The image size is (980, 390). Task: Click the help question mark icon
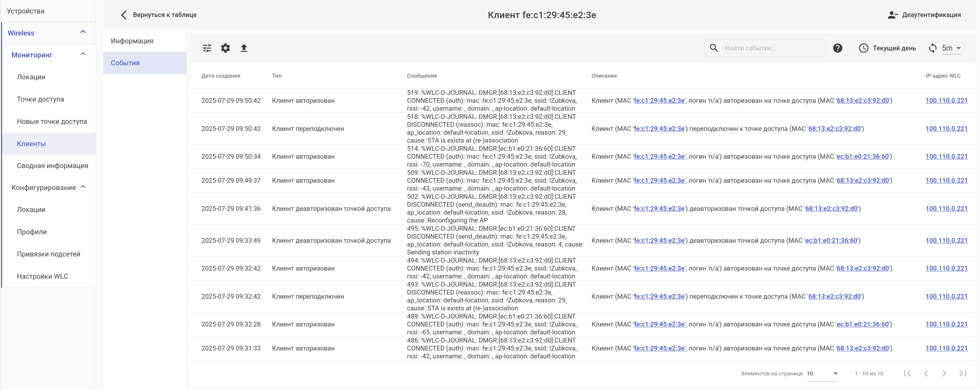[837, 48]
